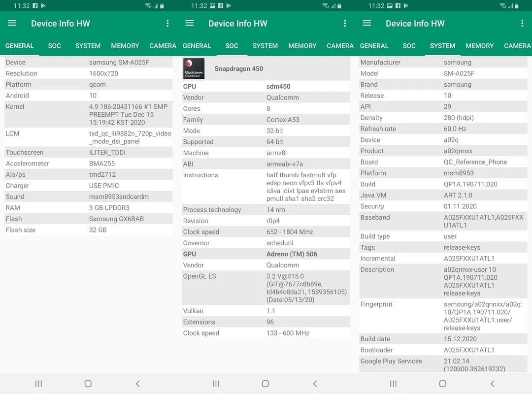Tap home button in right screenshot
The image size is (532, 394).
pyautogui.click(x=442, y=384)
